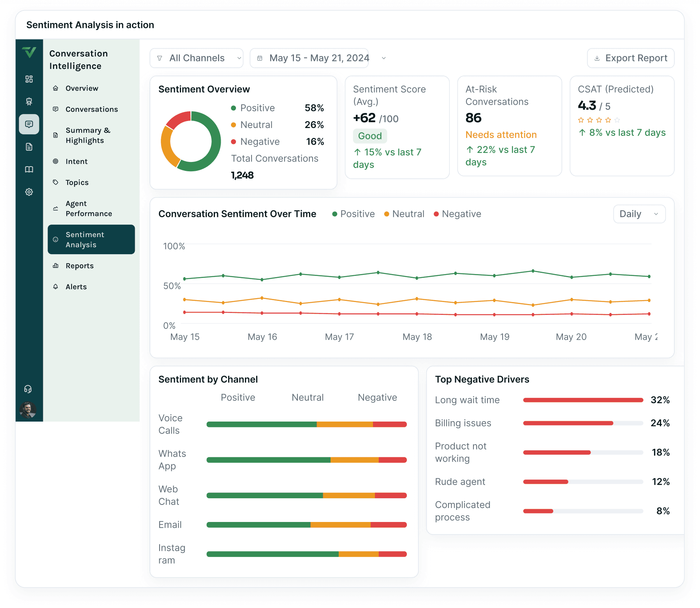700x608 pixels.
Task: Click the Good status badge
Action: 370,136
